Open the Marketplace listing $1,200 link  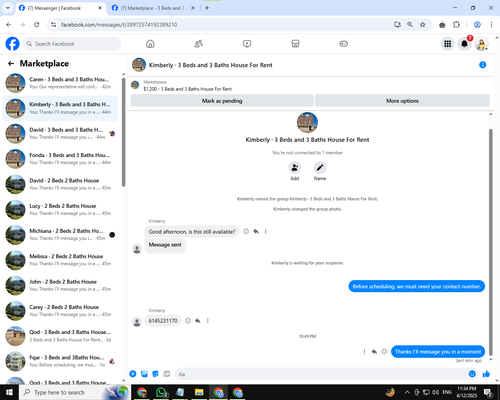(188, 89)
